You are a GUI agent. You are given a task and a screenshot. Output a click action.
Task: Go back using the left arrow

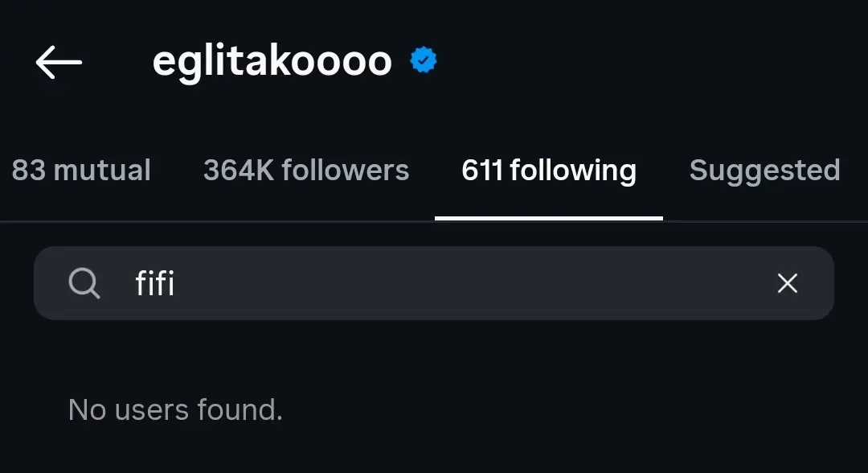point(59,62)
